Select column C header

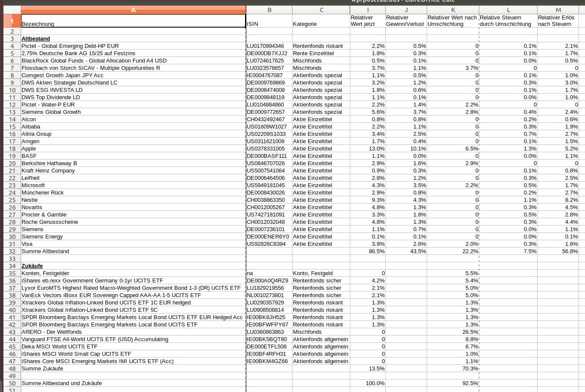(321, 10)
